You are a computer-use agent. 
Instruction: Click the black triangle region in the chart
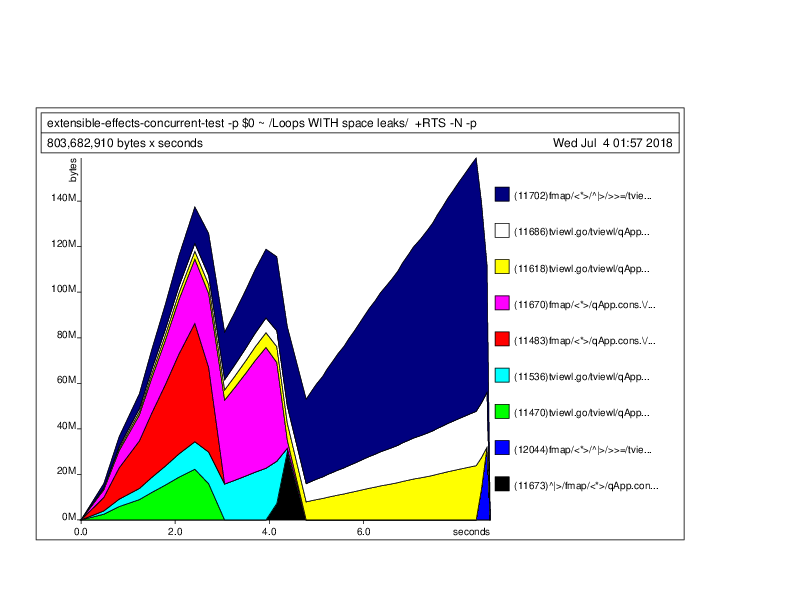(289, 500)
